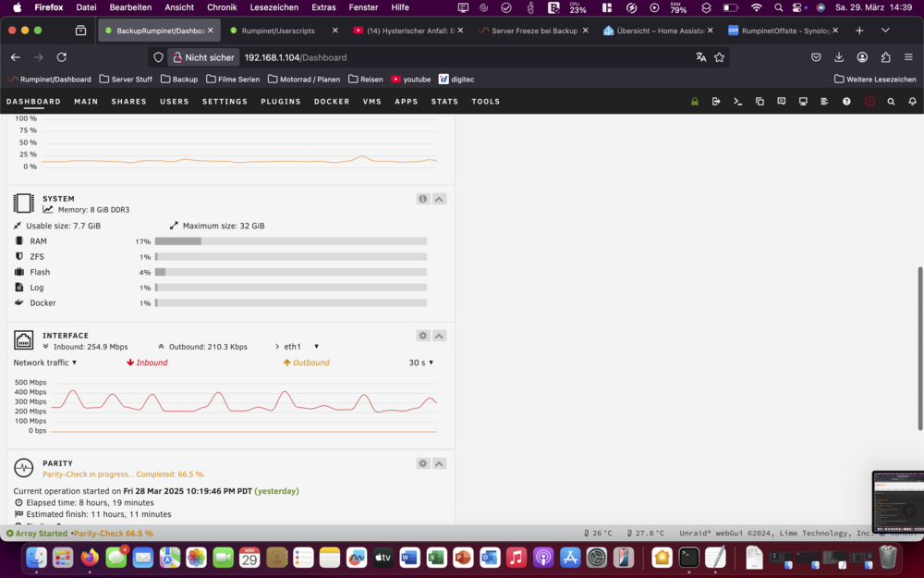Screen dimensions: 924x578
Task: Open the Terminal app in the Dock
Action: [x=688, y=558]
